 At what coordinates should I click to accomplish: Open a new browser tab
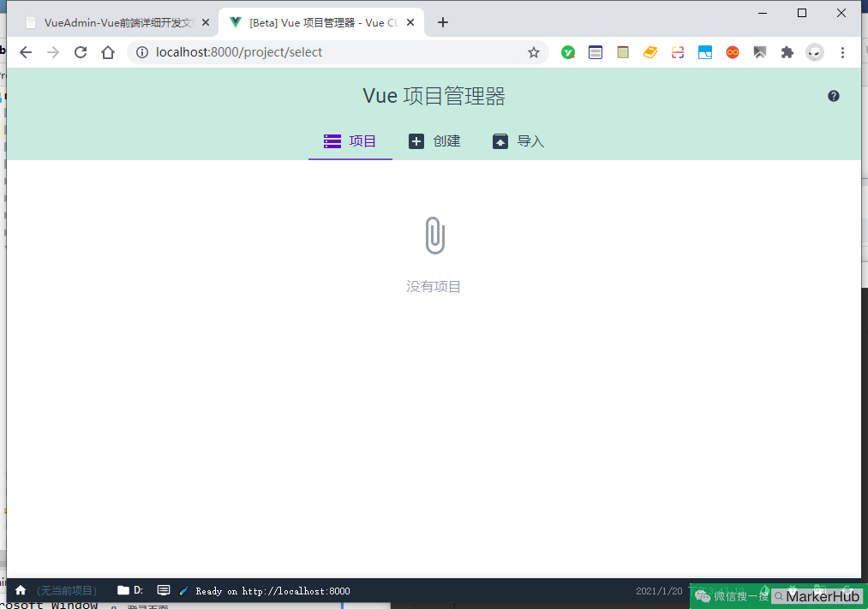click(443, 22)
